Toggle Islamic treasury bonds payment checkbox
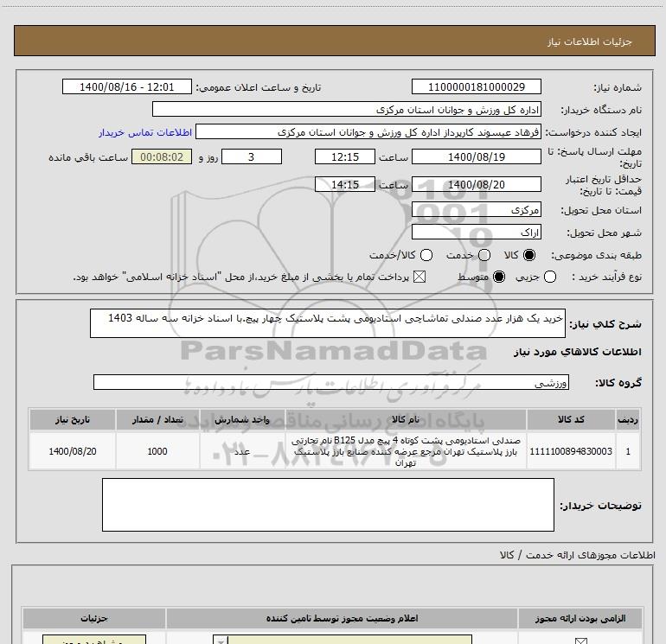The width and height of the screenshot is (666, 644). tap(419, 277)
